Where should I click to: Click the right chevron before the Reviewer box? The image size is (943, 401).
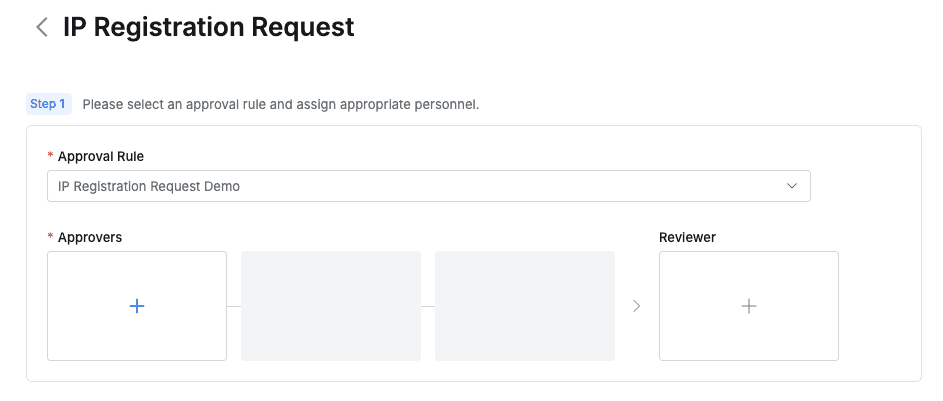pyautogui.click(x=636, y=306)
